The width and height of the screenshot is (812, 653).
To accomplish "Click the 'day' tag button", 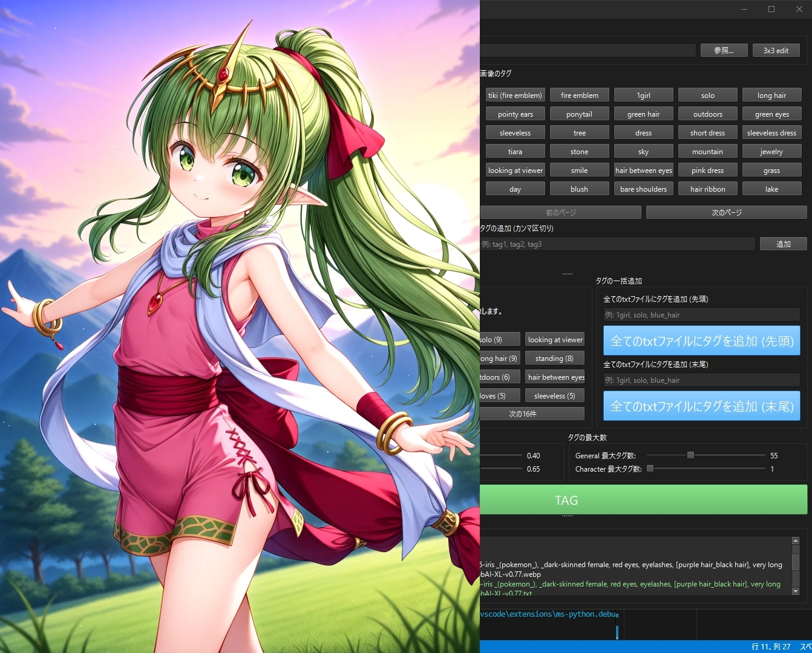I will point(515,189).
